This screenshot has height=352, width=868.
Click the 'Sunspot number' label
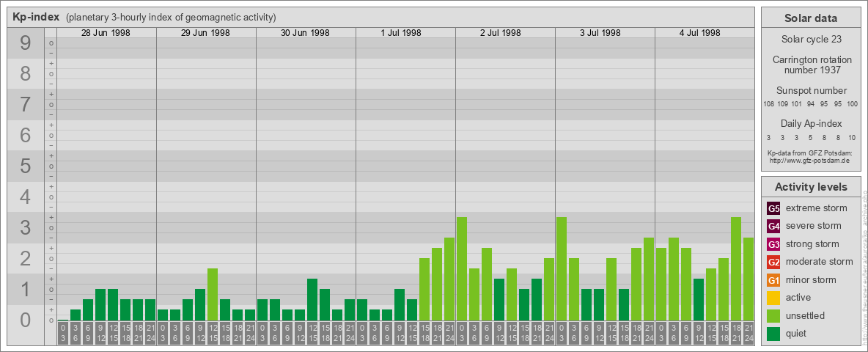[811, 91]
